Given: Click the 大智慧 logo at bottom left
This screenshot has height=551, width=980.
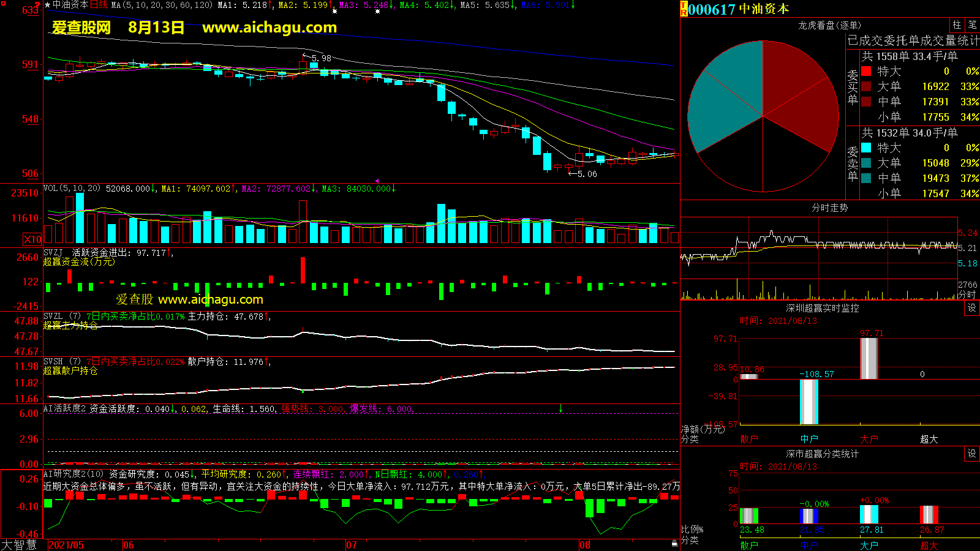Looking at the screenshot, I should point(20,545).
